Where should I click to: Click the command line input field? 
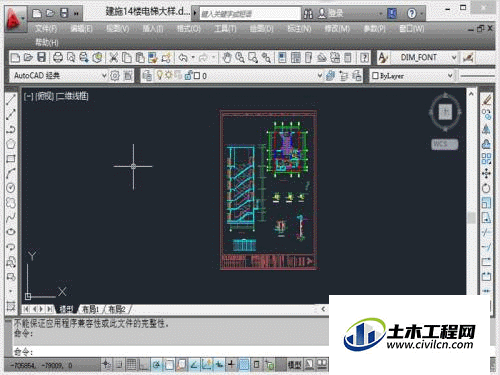click(170, 351)
